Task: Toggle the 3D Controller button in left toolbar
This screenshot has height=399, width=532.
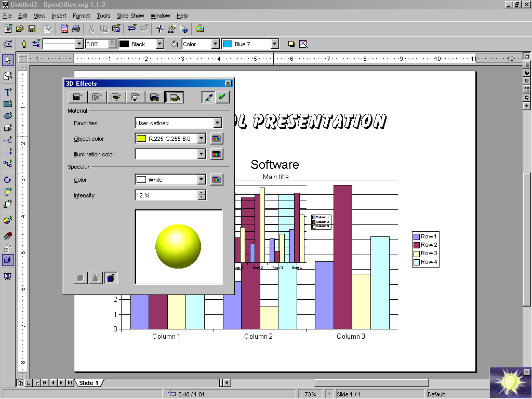Action: pos(8,260)
